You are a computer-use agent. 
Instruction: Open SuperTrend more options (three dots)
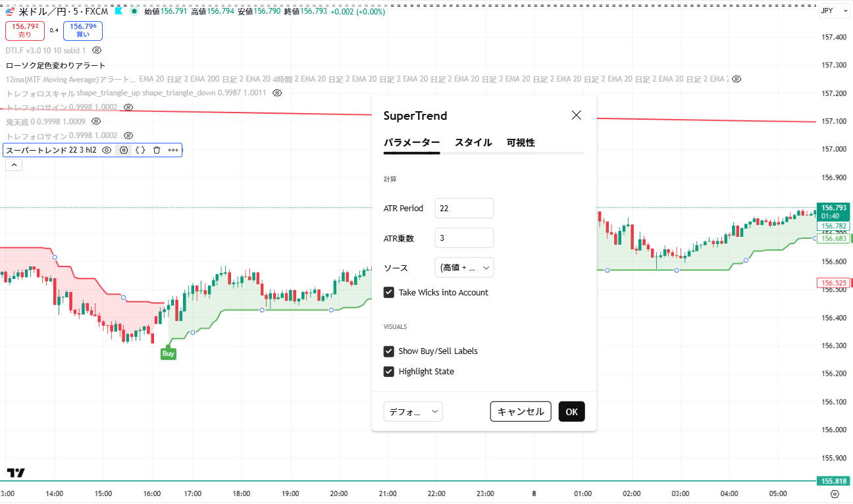coord(173,150)
